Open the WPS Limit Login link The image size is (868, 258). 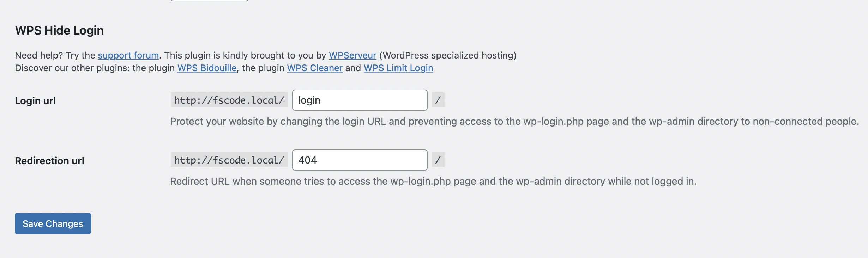coord(398,68)
